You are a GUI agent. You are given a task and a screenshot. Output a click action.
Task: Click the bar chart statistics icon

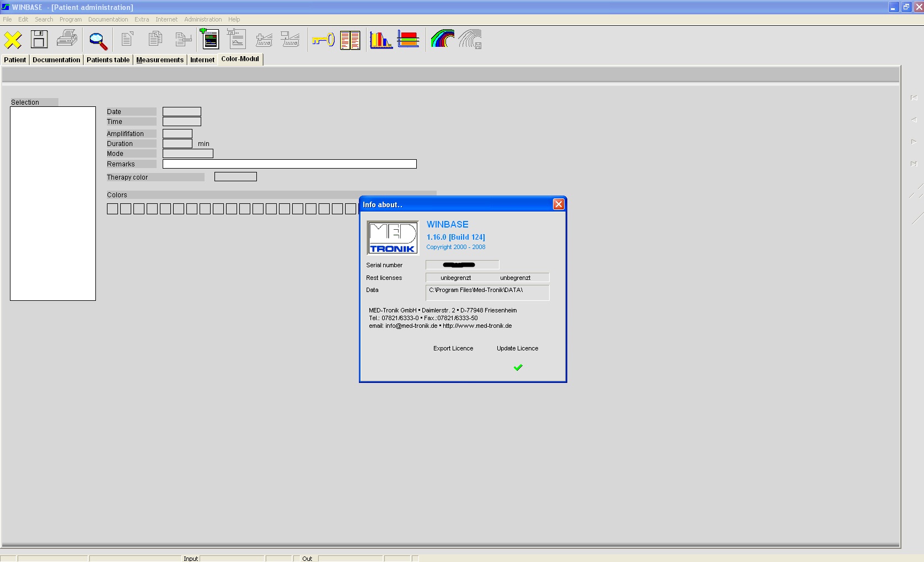coord(381,40)
